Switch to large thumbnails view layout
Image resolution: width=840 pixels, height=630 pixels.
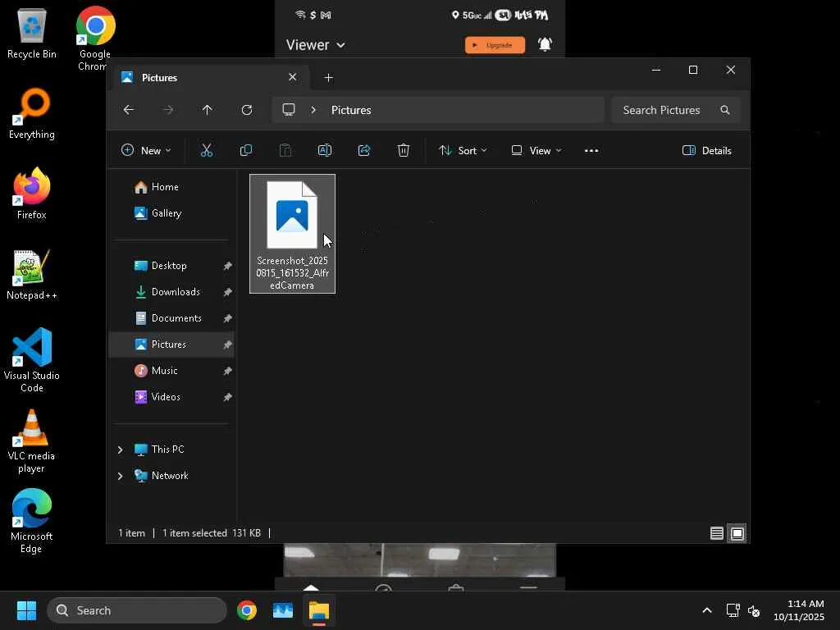click(737, 533)
